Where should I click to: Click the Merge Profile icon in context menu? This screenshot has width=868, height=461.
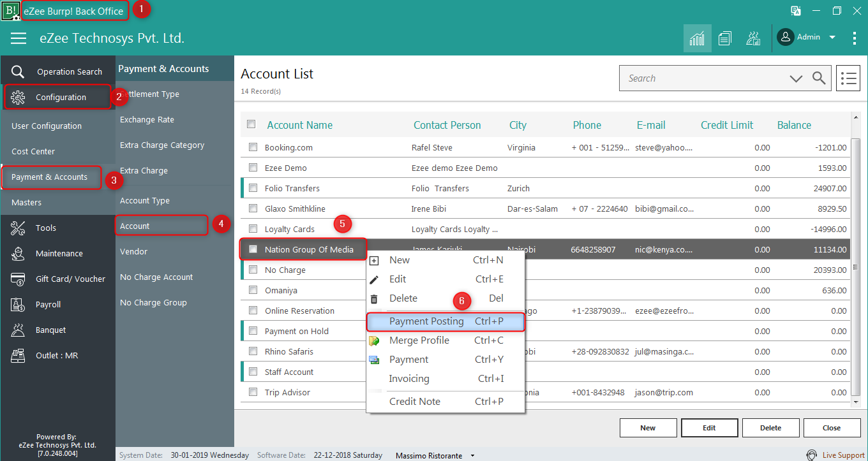click(375, 340)
